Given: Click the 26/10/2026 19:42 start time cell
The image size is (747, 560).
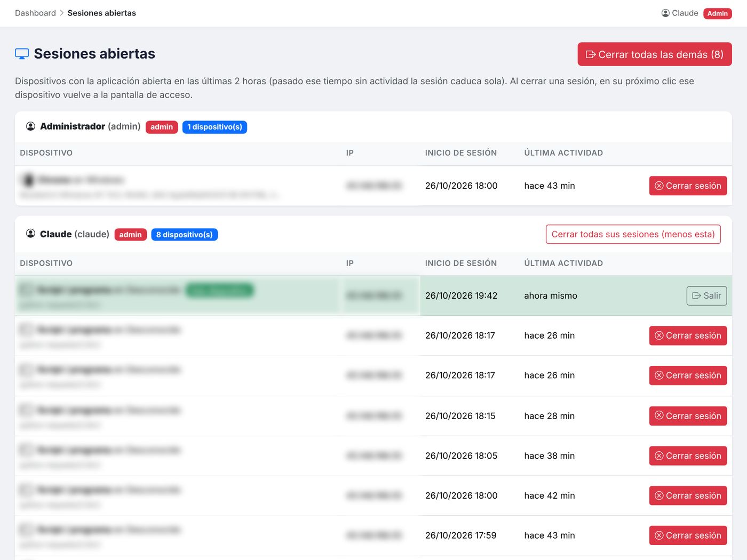Looking at the screenshot, I should [x=461, y=295].
